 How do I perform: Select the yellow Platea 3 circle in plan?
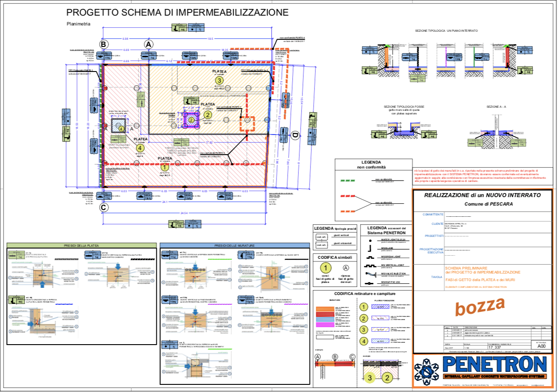[219, 80]
